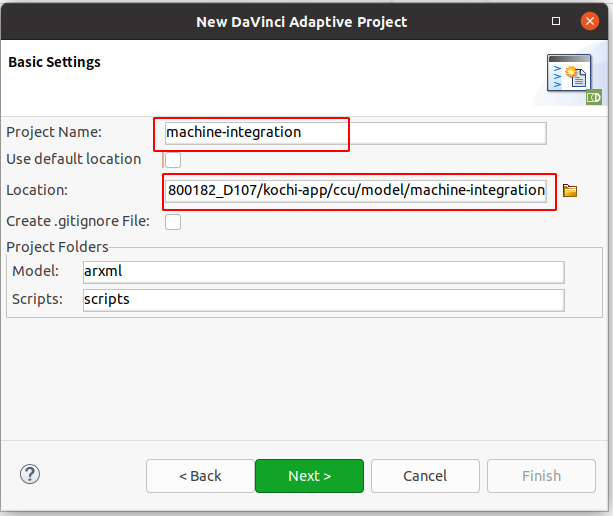Screen dimensions: 613x516
Task: Click the Project Name label
Action: coord(54,132)
